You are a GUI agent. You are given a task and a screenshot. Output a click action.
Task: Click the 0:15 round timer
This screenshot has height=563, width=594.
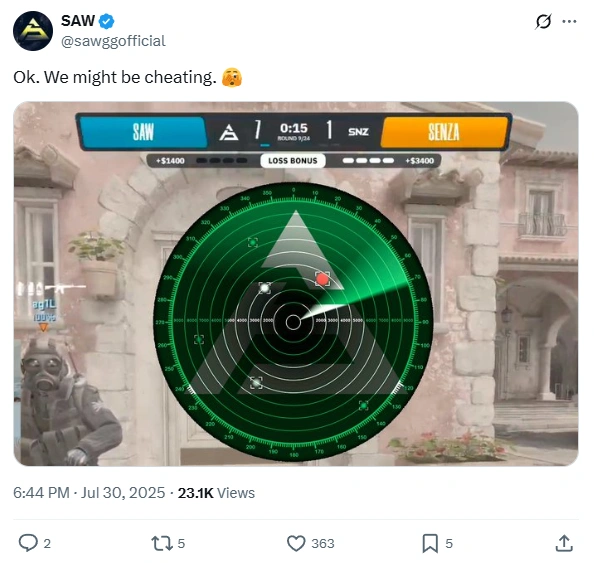pos(294,128)
